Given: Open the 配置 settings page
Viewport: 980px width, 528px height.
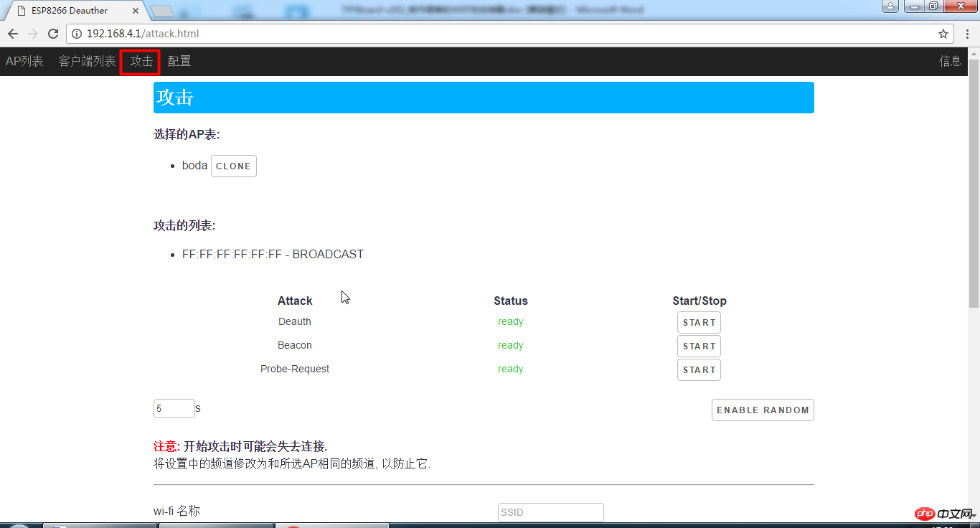Looking at the screenshot, I should tap(179, 62).
